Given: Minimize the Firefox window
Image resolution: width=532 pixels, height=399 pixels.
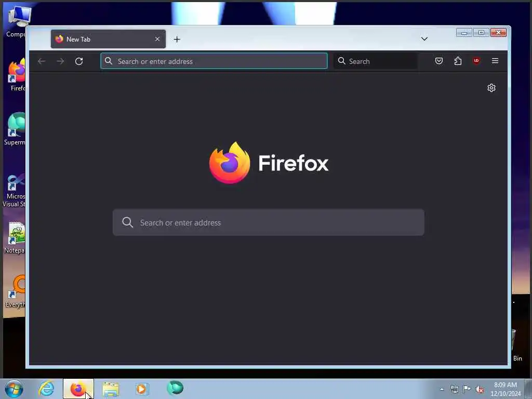Looking at the screenshot, I should [x=464, y=33].
